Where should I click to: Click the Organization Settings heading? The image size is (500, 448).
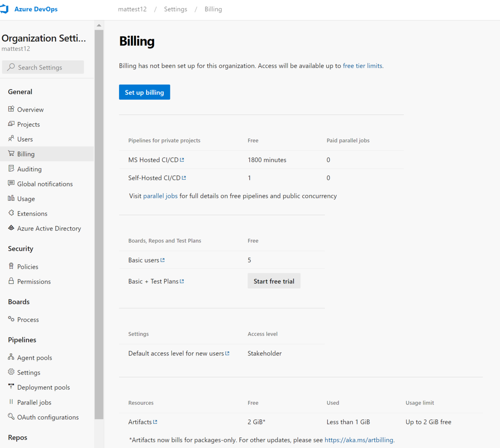tap(44, 38)
